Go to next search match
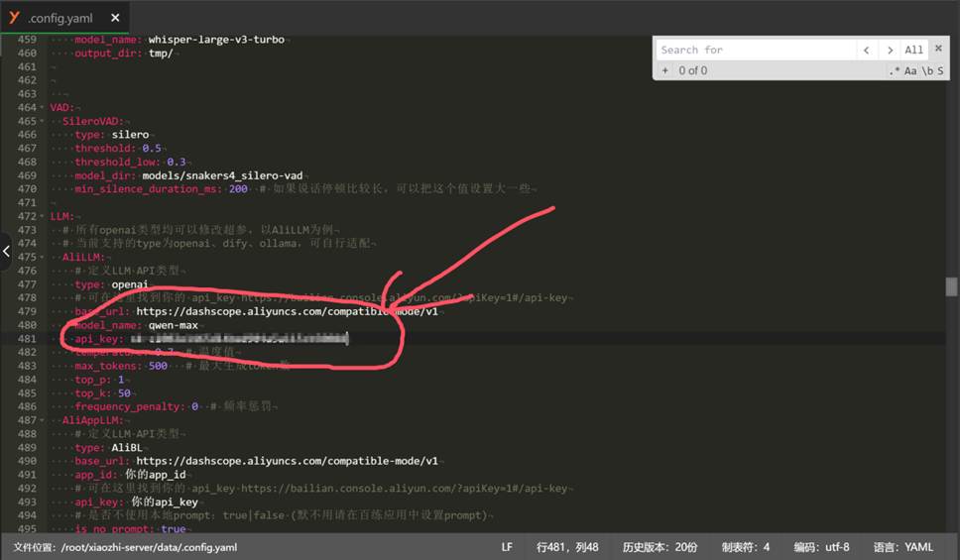Image resolution: width=960 pixels, height=560 pixels. pos(890,50)
